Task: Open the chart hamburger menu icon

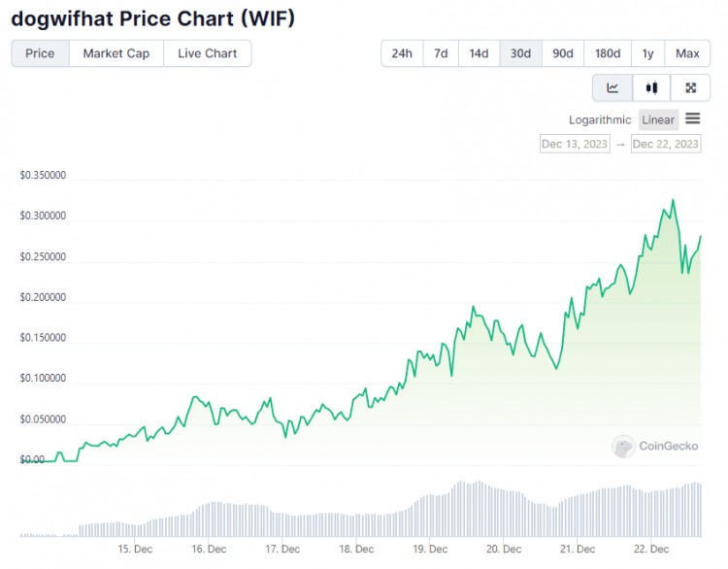Action: (x=693, y=119)
